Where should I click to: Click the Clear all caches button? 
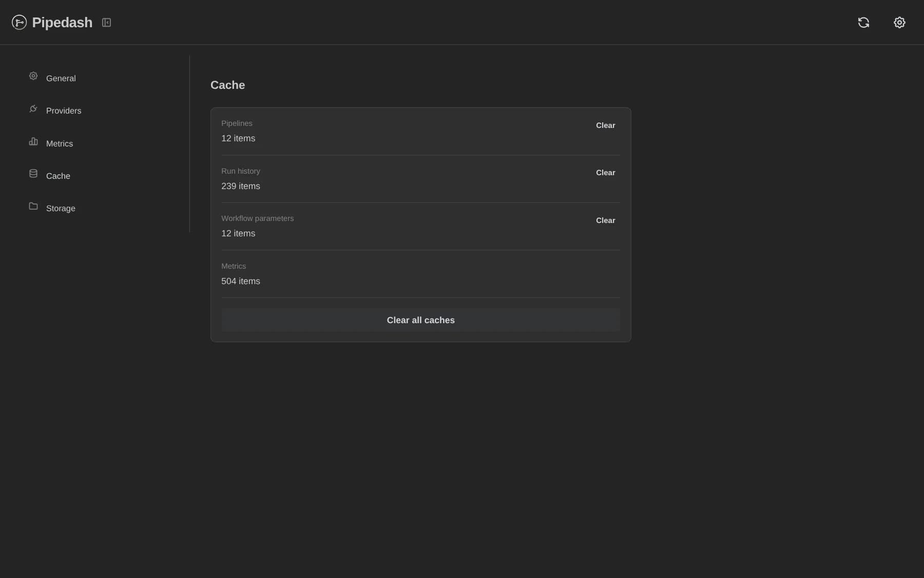(x=420, y=320)
